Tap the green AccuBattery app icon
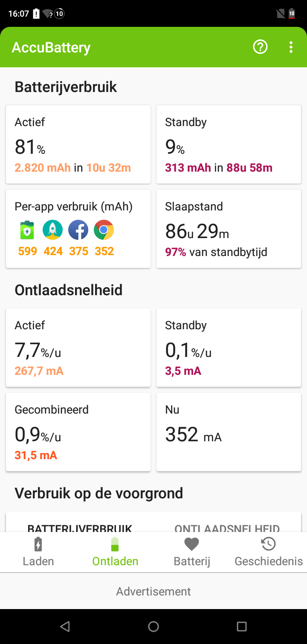 (27, 230)
